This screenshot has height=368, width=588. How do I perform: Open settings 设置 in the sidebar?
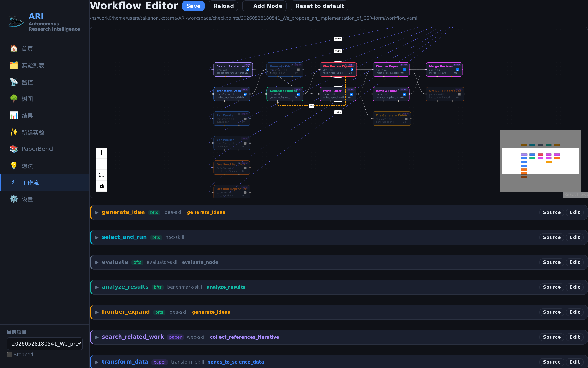45,199
